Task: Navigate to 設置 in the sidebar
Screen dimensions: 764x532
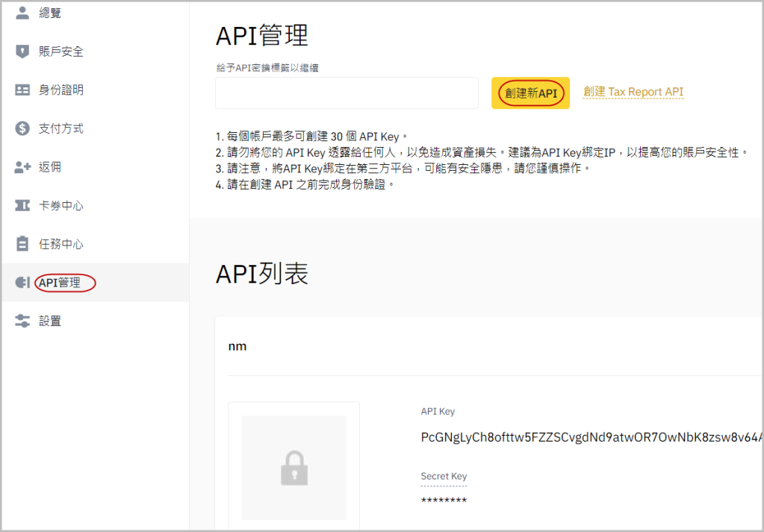Action: pos(50,322)
